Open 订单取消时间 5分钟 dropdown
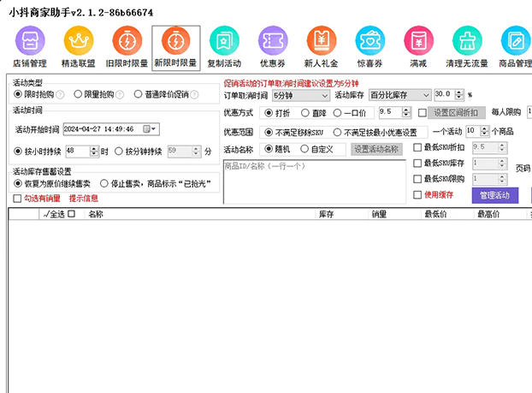532x393 pixels. pos(301,96)
